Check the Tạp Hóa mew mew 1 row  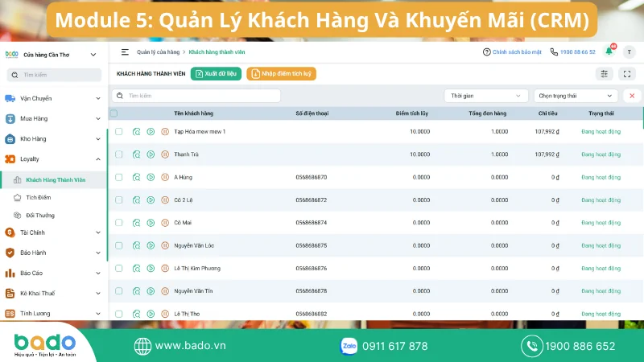coord(118,132)
